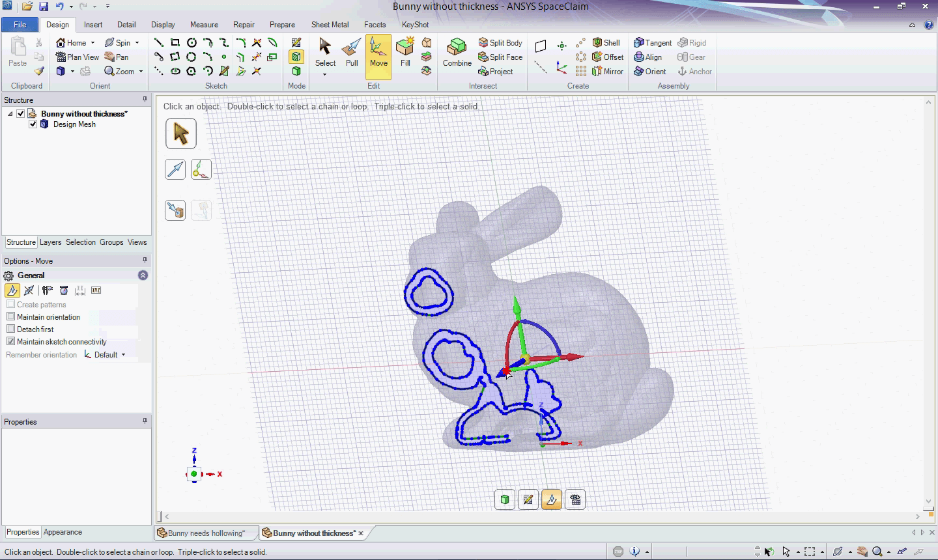Click the Select guide arrow in viewport
Image resolution: width=938 pixels, height=560 pixels.
pyautogui.click(x=180, y=133)
